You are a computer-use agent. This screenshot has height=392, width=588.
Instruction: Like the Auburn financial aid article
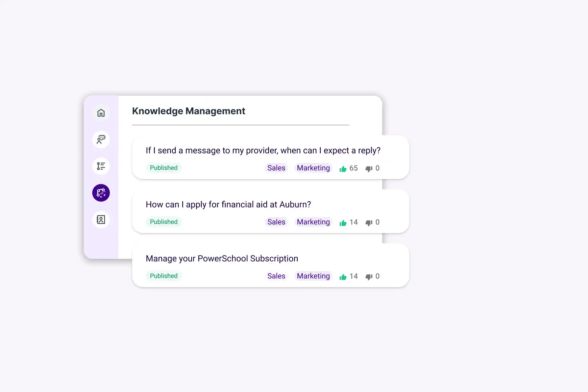(343, 223)
